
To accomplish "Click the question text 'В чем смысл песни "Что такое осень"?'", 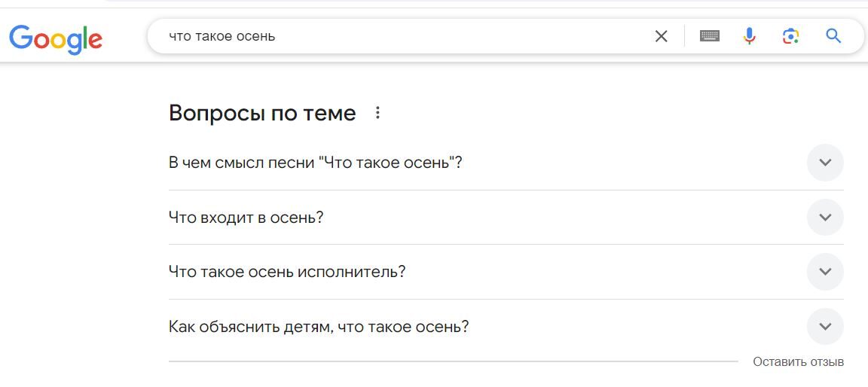I will pos(315,163).
